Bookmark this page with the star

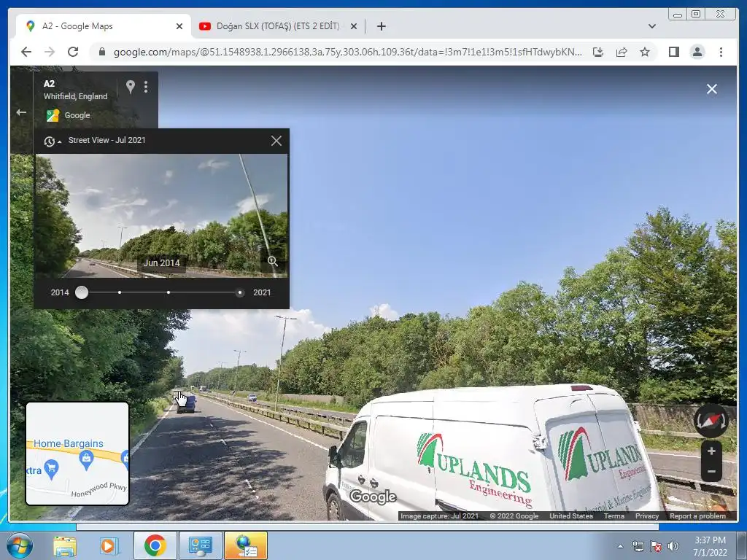645,52
